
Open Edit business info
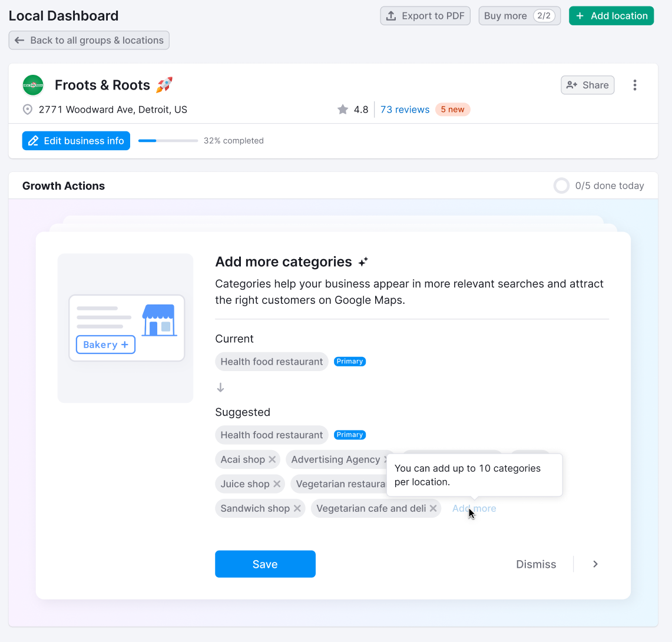pyautogui.click(x=76, y=141)
